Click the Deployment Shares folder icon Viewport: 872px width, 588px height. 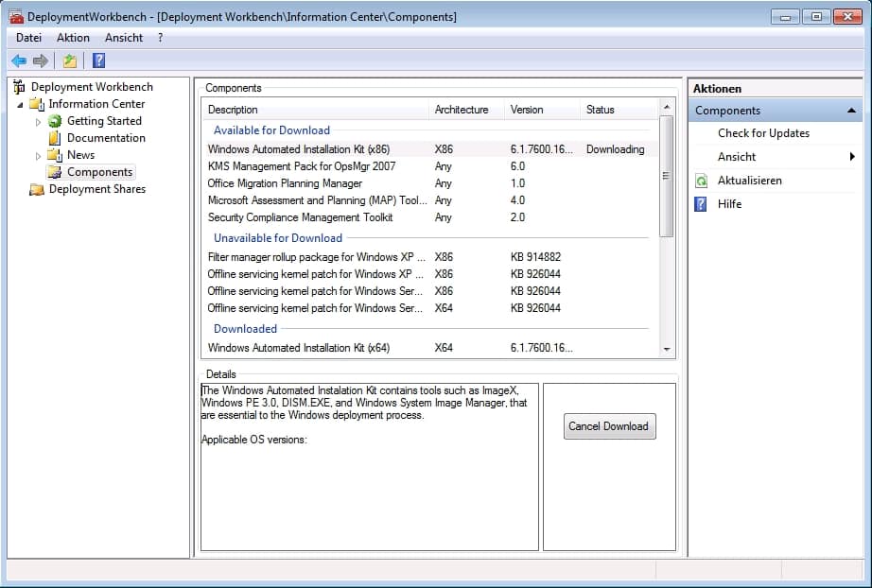37,189
